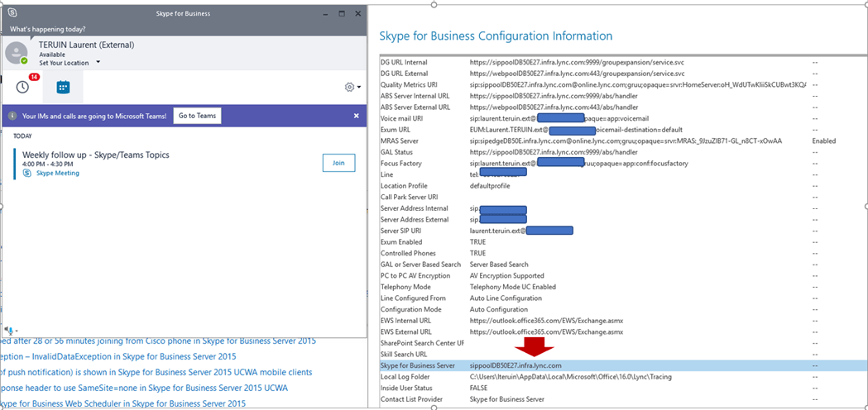Open the SameSite=none UCWA article link

point(145,388)
